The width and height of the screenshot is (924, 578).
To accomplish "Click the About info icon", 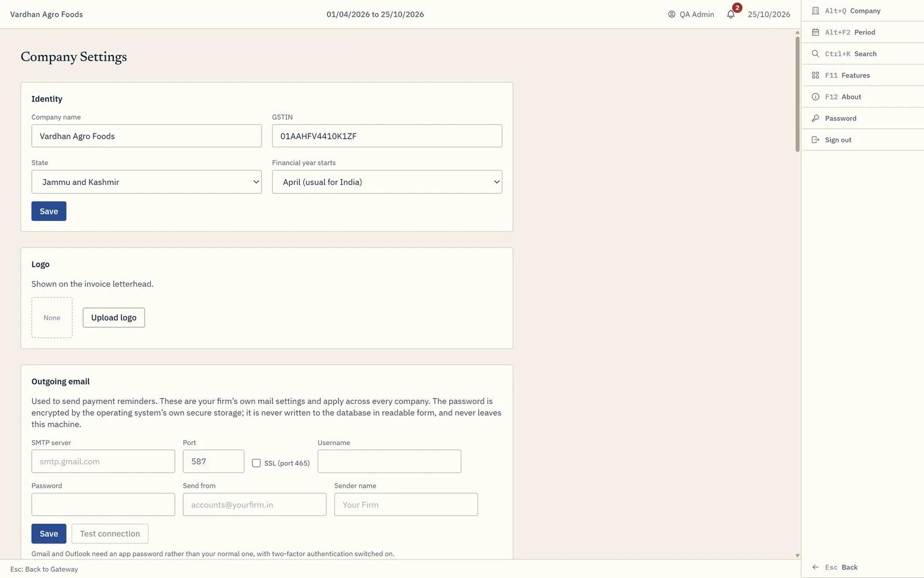I will 815,97.
